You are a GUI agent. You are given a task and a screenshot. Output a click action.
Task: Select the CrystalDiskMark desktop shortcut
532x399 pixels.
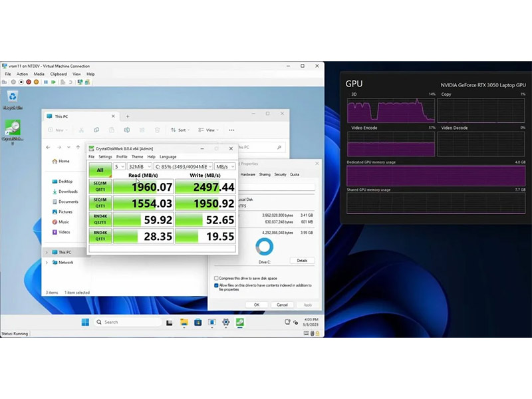point(13,132)
